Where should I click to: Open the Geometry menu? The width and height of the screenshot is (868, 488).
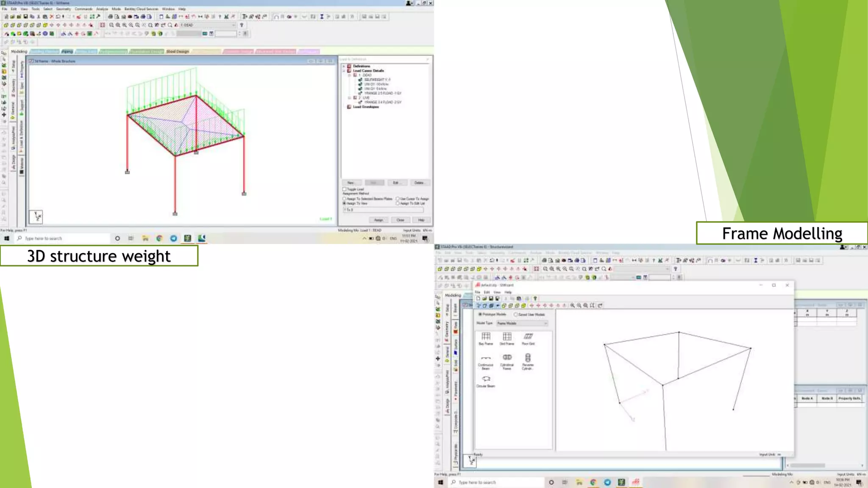tap(64, 9)
